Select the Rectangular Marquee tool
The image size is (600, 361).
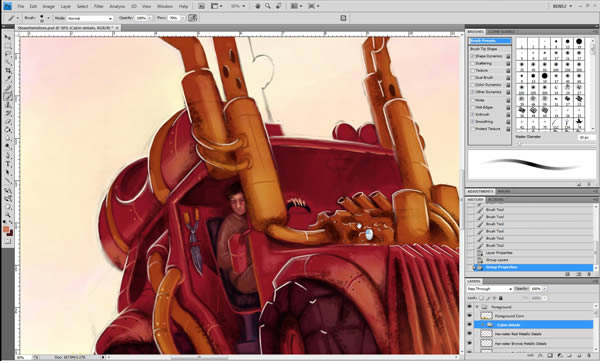click(x=7, y=45)
